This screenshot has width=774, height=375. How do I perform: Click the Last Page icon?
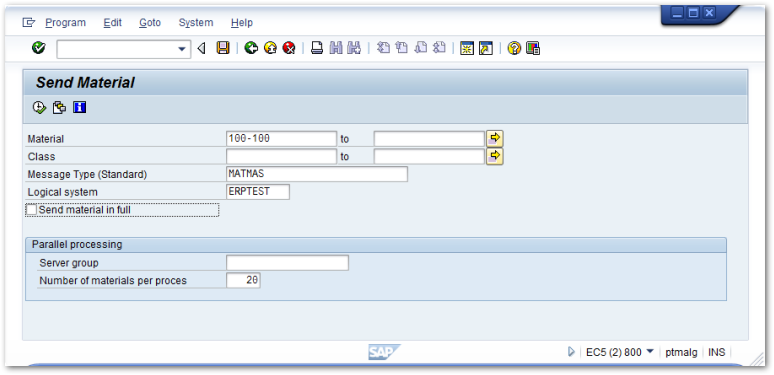439,48
